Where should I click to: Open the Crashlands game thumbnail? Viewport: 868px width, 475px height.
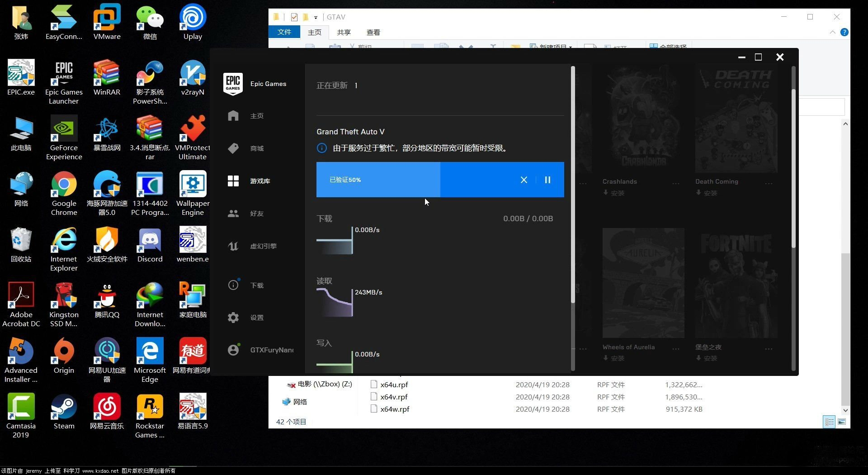coord(643,119)
